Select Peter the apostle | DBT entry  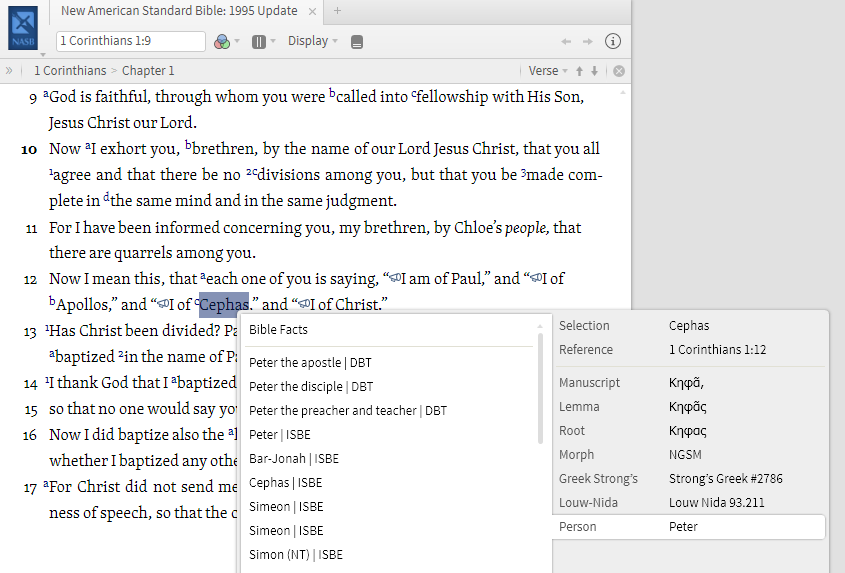pyautogui.click(x=310, y=363)
